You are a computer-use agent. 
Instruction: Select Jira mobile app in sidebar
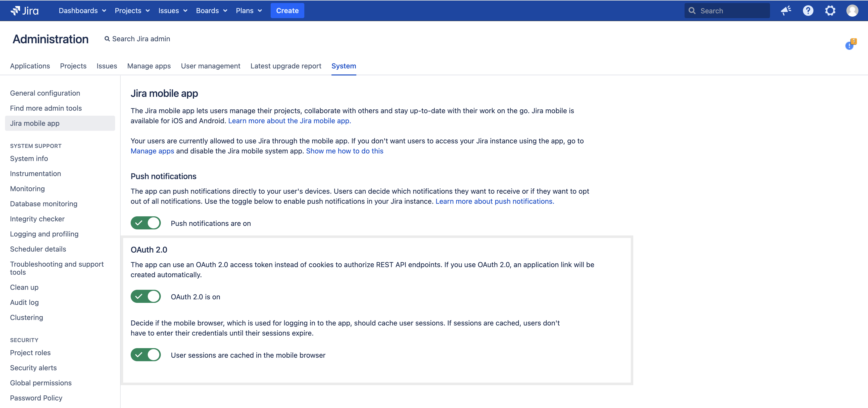click(60, 124)
